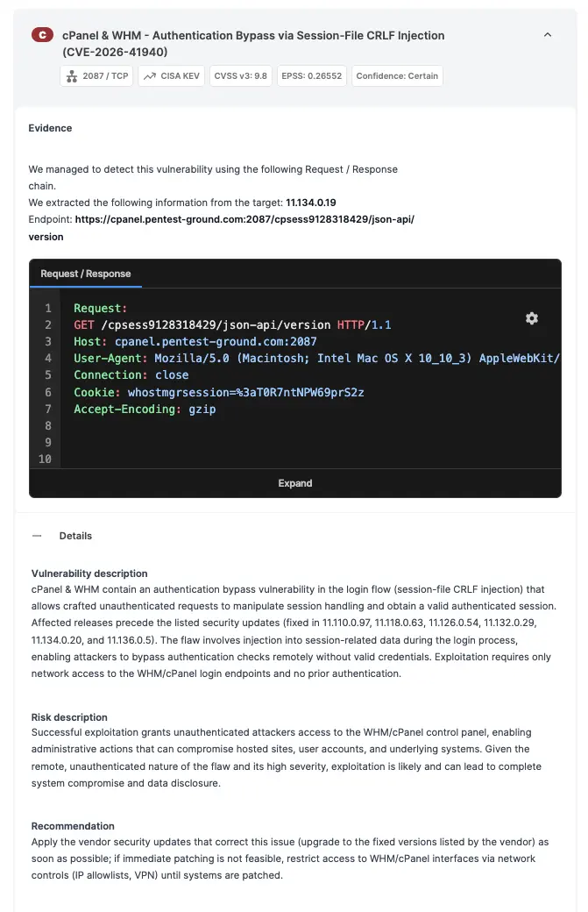Click the Connection: close line

[x=131, y=375]
